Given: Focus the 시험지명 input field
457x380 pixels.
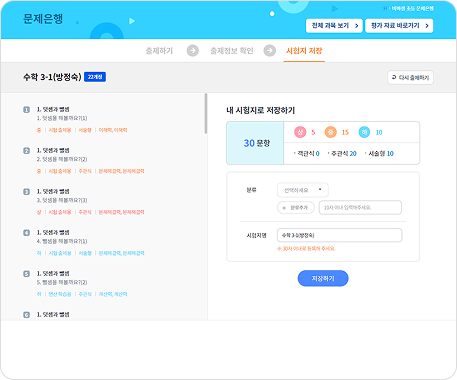Looking at the screenshot, I should [x=339, y=235].
